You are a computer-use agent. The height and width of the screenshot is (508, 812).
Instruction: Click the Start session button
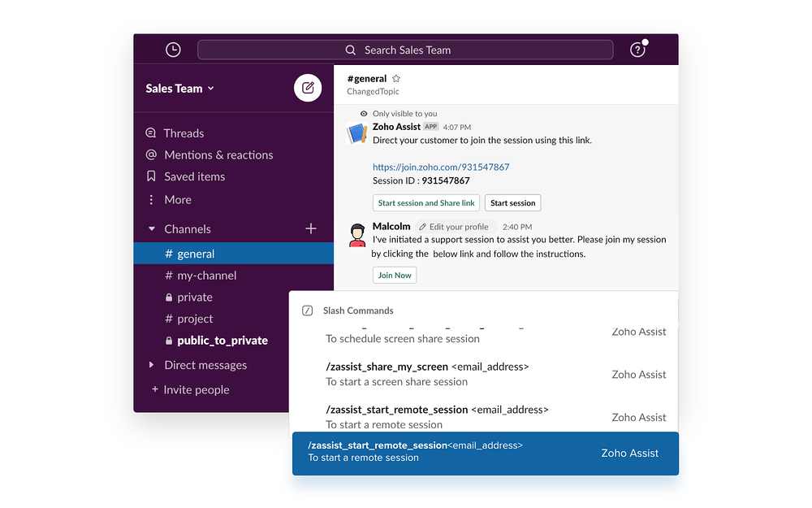click(x=512, y=202)
